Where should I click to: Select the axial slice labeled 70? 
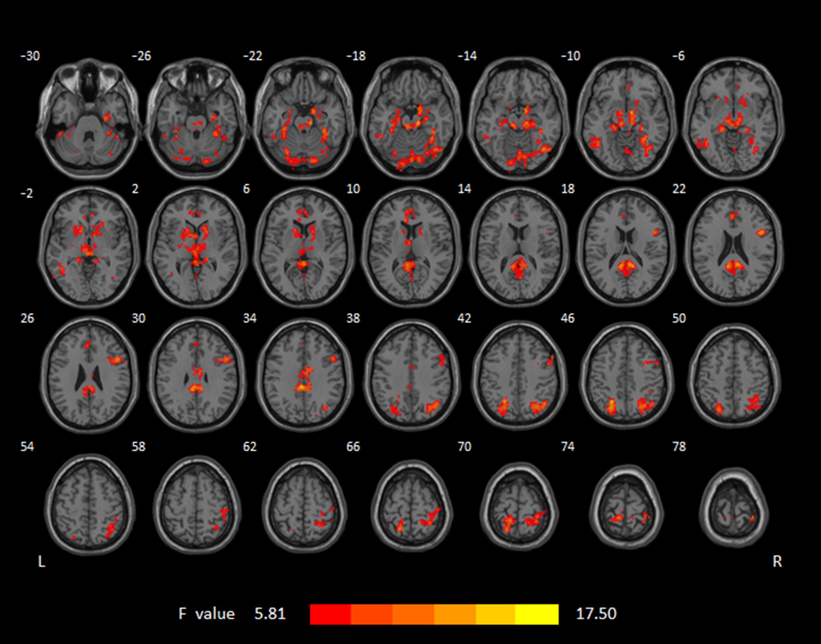[x=519, y=504]
